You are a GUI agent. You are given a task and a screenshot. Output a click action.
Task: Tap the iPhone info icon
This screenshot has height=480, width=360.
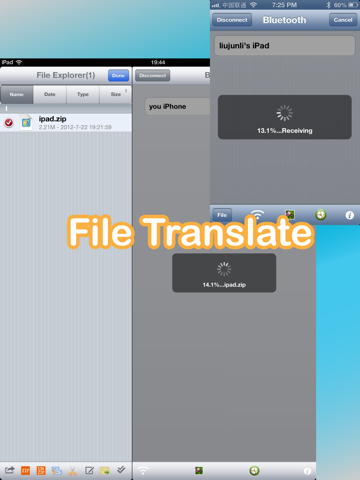coord(350,215)
